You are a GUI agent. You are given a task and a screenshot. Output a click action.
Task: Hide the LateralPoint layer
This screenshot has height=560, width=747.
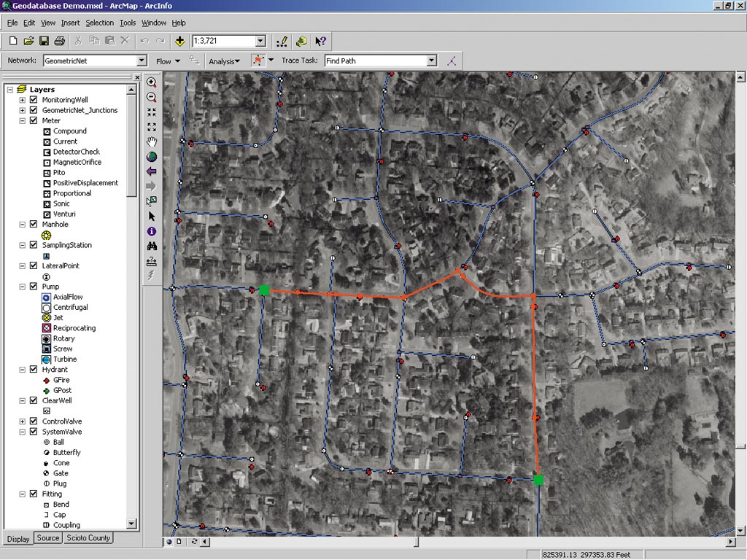click(x=34, y=265)
